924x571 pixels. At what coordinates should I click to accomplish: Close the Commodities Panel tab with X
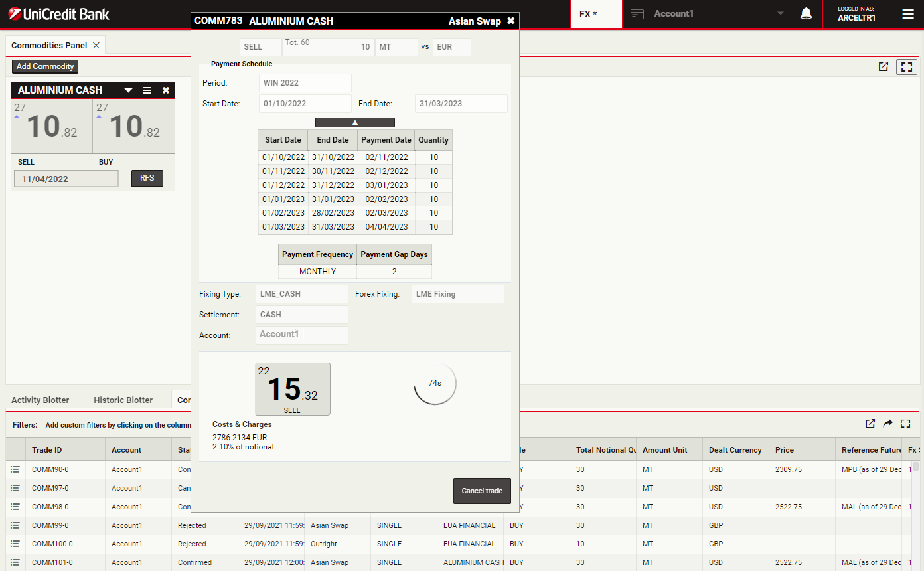[96, 45]
